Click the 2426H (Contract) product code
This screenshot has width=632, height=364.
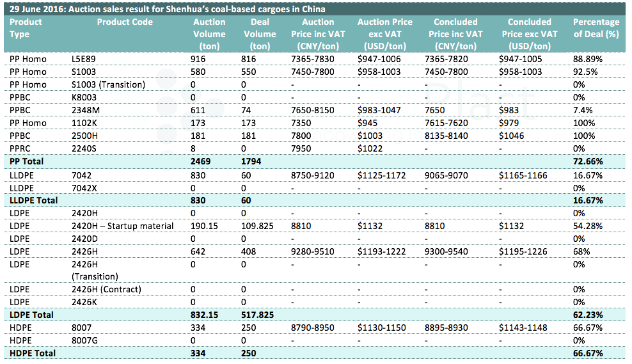tap(106, 289)
